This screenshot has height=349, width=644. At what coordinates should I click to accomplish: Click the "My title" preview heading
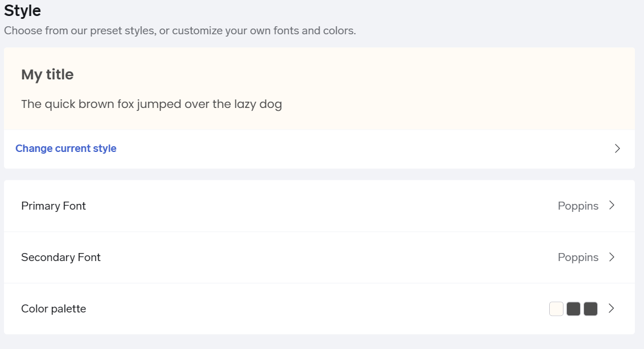click(x=47, y=75)
